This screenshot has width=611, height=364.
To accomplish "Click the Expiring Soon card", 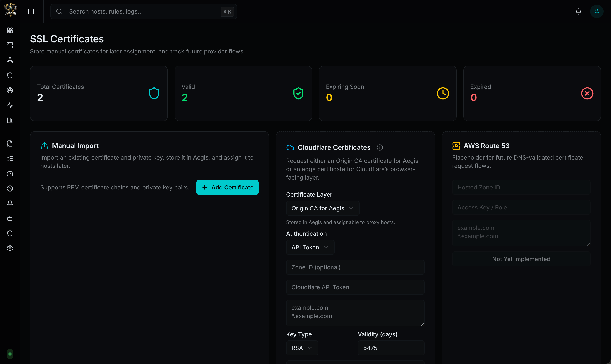I will [x=388, y=93].
